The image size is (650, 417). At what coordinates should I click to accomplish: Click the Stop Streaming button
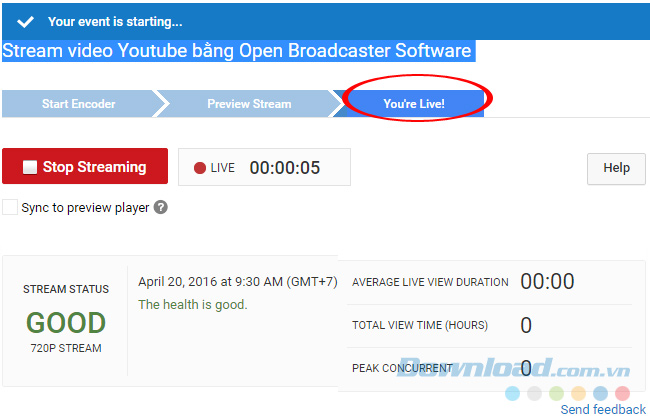85,166
